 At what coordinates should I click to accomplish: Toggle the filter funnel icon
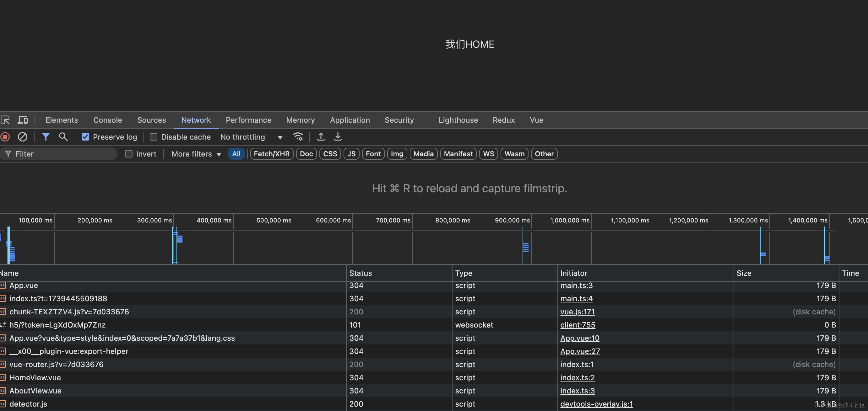(46, 137)
